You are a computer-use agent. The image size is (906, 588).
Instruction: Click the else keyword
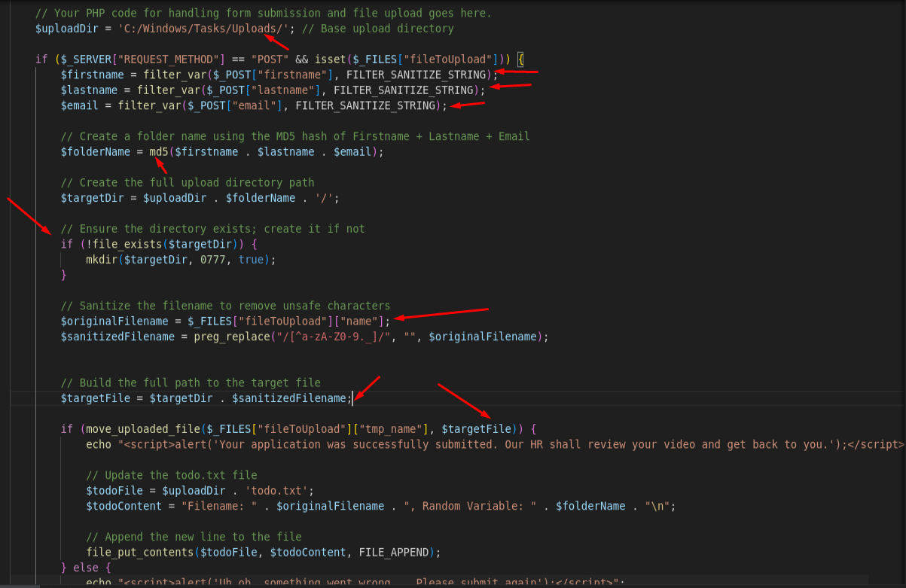click(x=86, y=567)
